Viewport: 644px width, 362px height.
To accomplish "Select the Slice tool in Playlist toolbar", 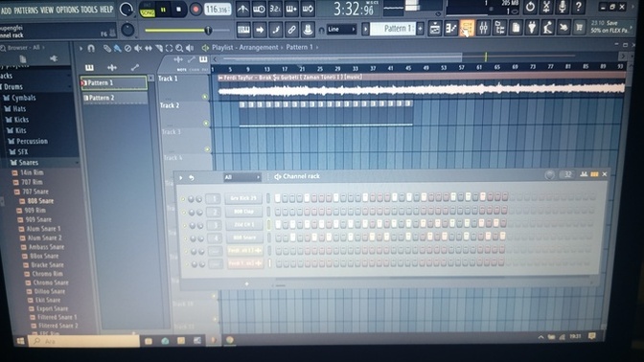I will click(x=158, y=49).
